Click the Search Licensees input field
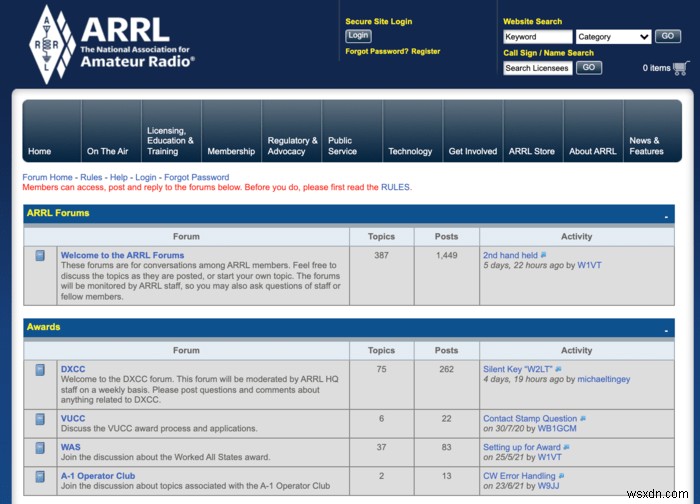This screenshot has height=504, width=700. point(538,68)
